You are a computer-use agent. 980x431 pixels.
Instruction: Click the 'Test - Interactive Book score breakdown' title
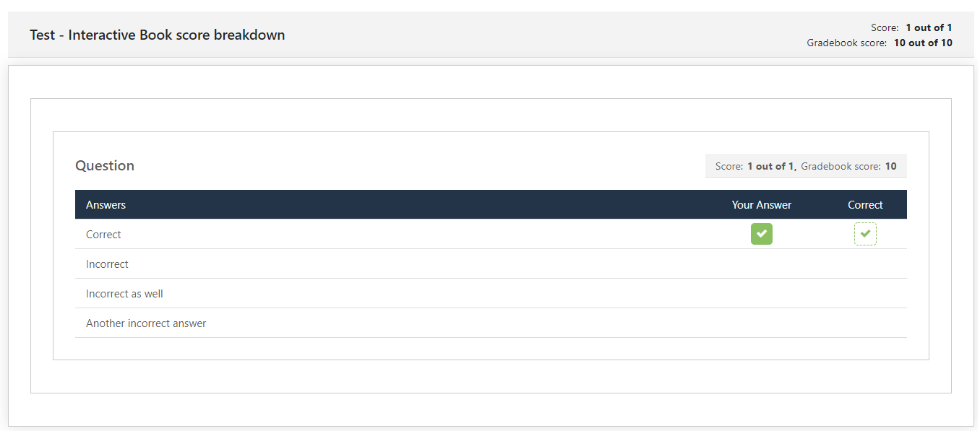158,35
